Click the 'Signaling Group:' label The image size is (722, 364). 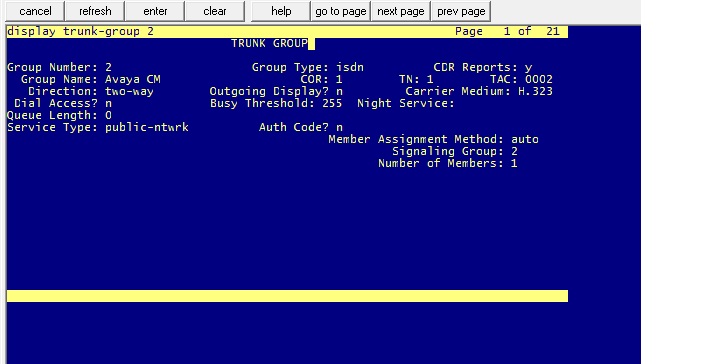[x=448, y=151]
